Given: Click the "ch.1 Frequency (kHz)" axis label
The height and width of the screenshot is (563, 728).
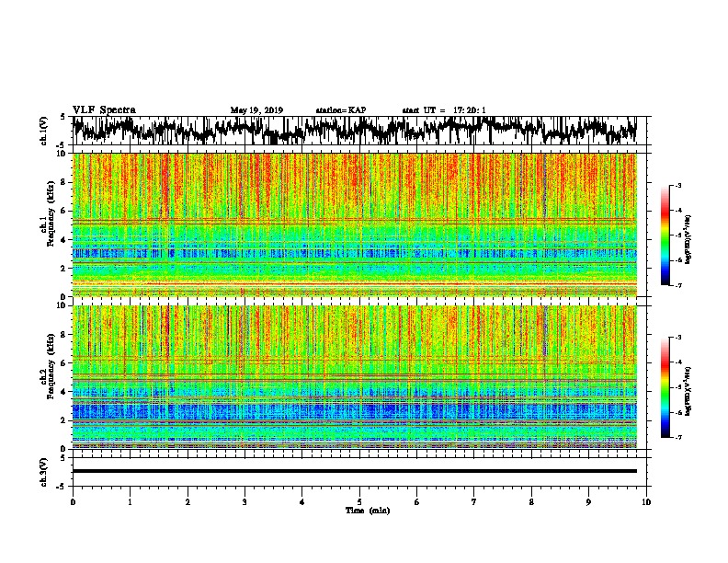Looking at the screenshot, I should pos(47,214).
